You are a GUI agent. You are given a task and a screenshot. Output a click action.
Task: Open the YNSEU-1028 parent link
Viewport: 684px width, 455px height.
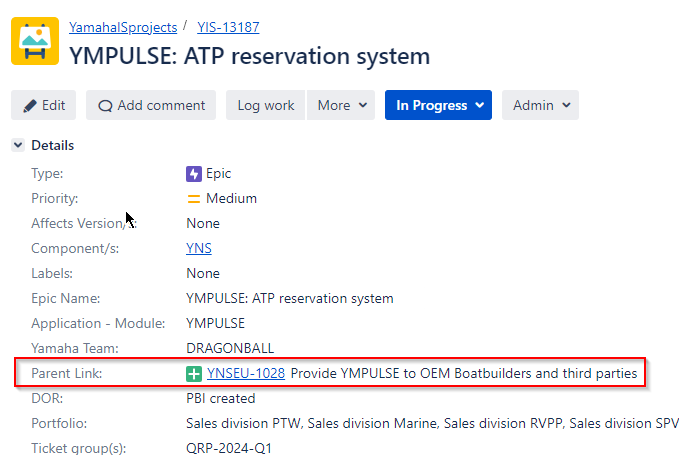(x=246, y=373)
